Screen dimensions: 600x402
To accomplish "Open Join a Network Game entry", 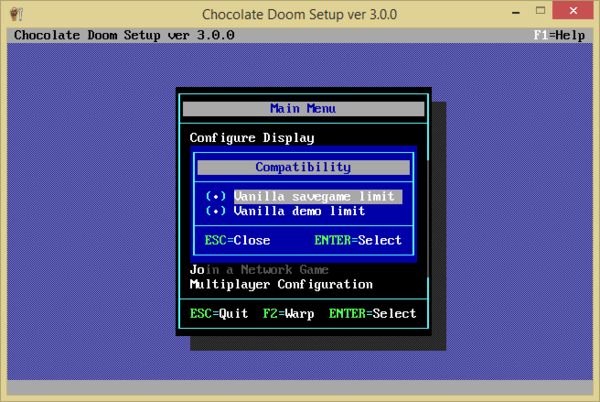I will coord(259,270).
